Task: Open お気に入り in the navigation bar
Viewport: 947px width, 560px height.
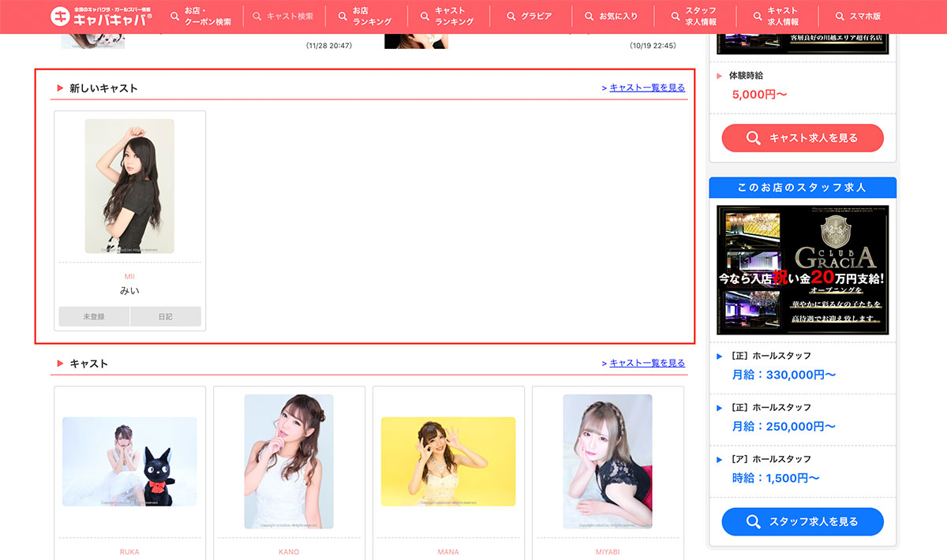Action: click(x=612, y=17)
